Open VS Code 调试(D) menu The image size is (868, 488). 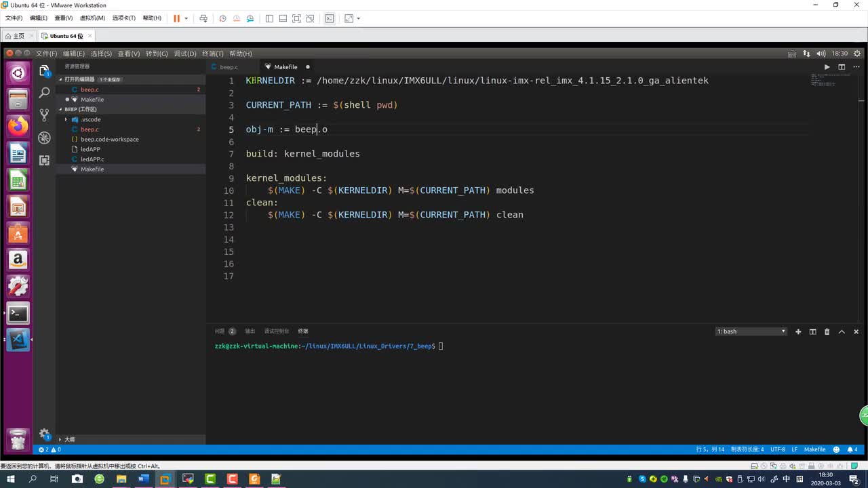[185, 54]
